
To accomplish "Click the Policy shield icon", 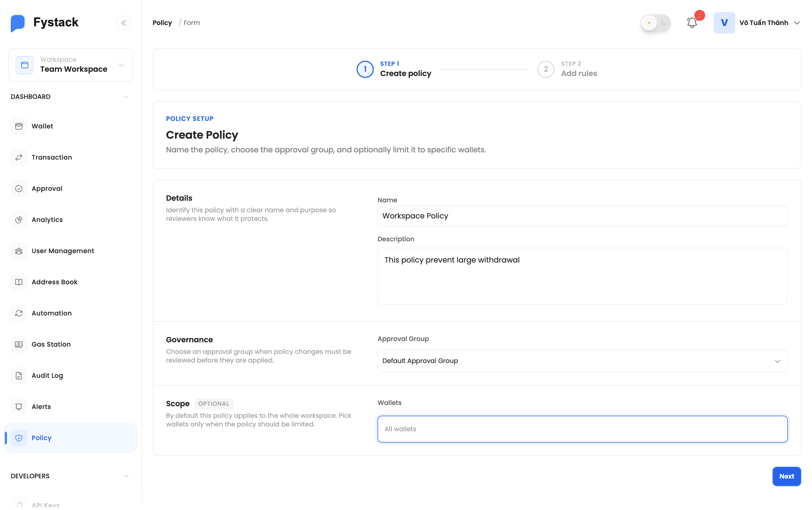I will [x=19, y=438].
